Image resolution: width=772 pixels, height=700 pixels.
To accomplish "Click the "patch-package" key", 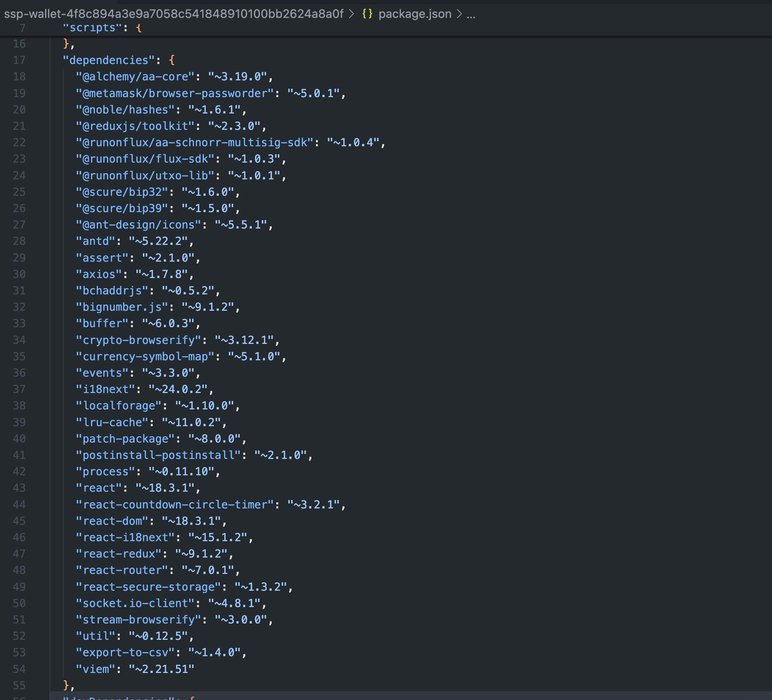I will pos(126,439).
